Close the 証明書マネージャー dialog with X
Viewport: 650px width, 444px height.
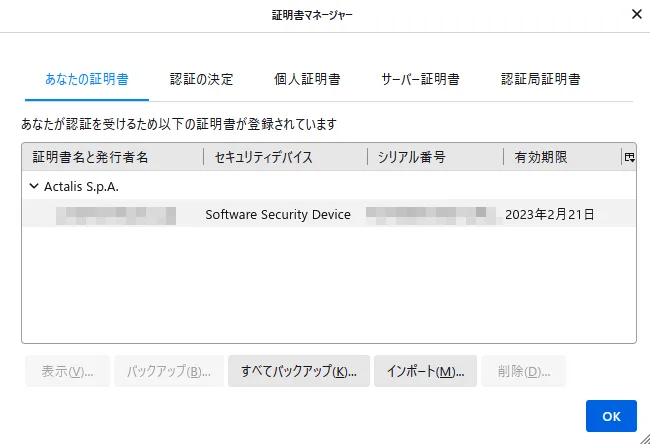(x=637, y=14)
